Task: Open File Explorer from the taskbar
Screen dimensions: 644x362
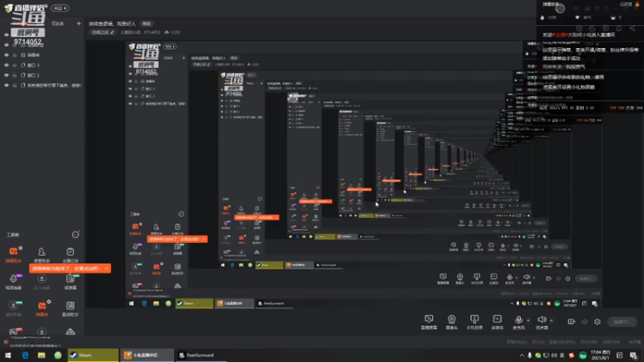Action: click(42, 356)
